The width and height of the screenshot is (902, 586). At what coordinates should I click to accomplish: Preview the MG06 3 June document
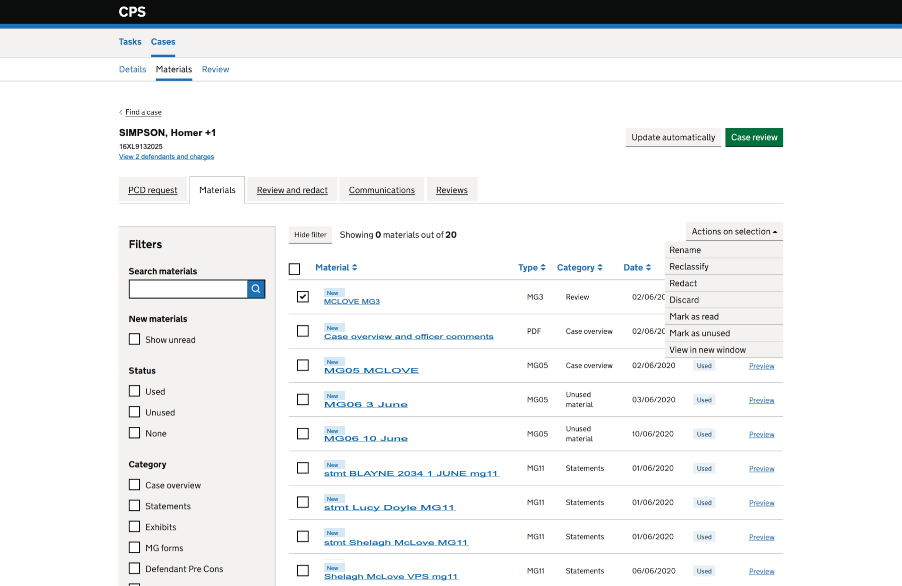click(761, 400)
